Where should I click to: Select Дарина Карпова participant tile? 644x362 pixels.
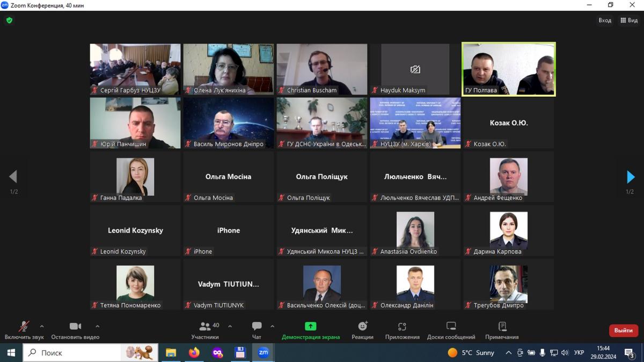[509, 230]
